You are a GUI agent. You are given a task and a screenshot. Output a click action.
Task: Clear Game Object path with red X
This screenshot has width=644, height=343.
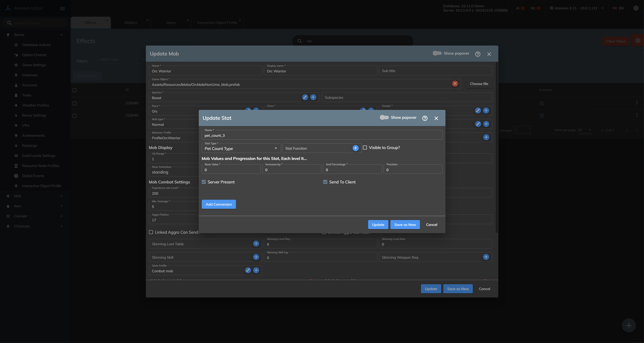455,84
